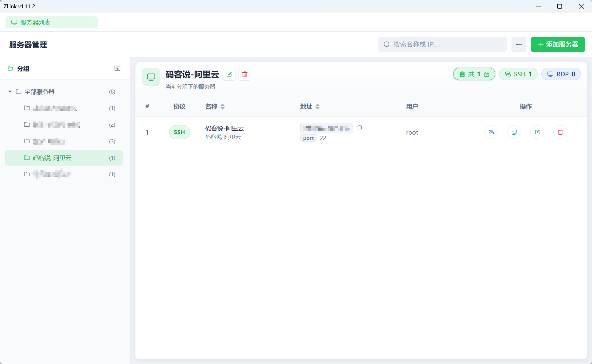
Task: Click the search field for name or IP
Action: [442, 44]
